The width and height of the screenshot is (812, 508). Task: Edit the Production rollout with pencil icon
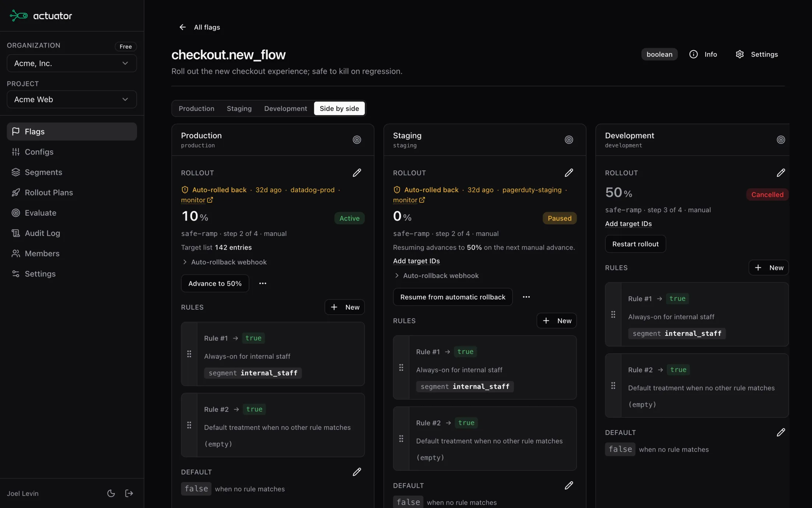click(357, 173)
